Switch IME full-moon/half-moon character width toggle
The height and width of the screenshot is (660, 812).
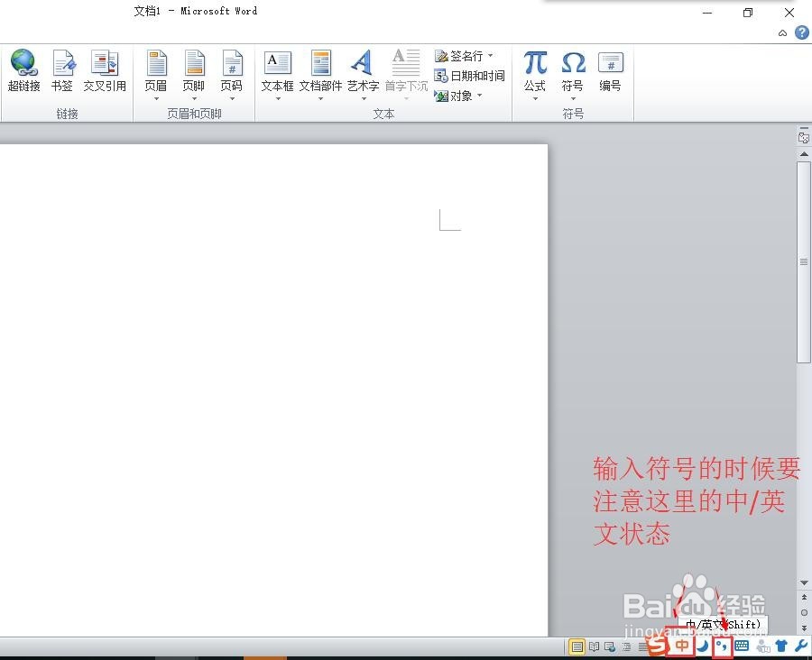point(703,646)
